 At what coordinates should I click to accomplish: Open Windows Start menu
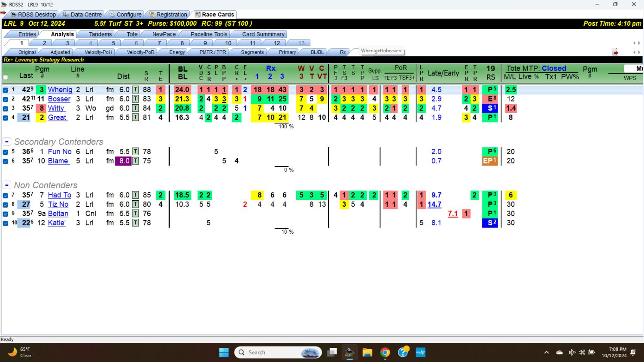click(224, 353)
